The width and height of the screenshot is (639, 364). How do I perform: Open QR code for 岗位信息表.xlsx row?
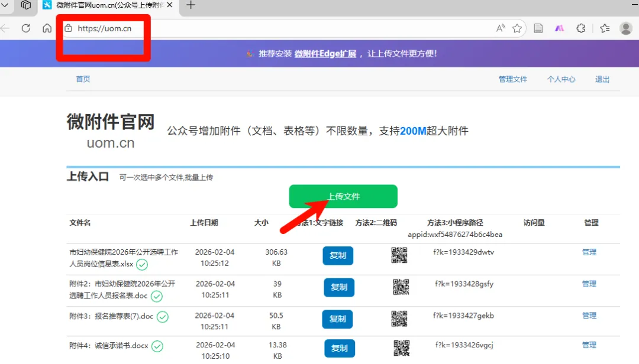pos(399,255)
